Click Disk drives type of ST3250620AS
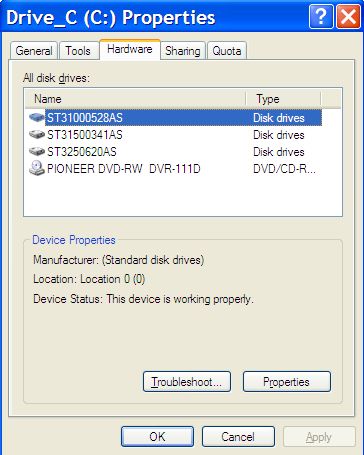Viewport: 364px width, 455px height. coord(279,152)
